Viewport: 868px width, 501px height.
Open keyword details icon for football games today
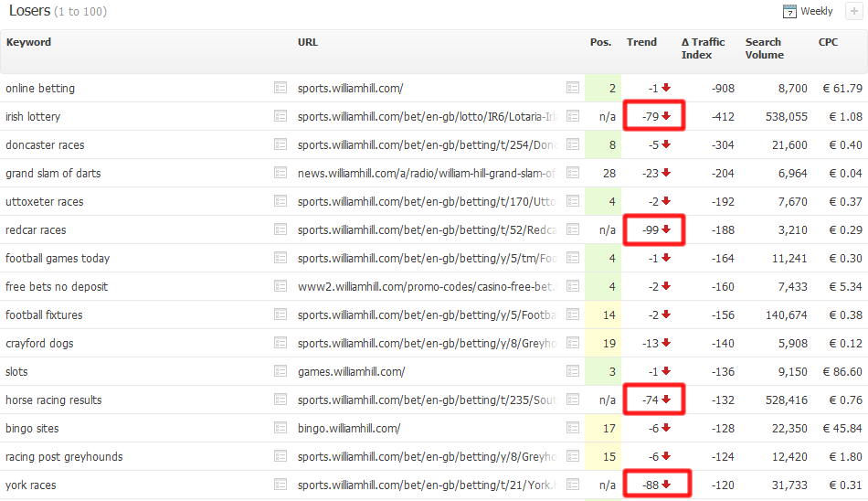point(281,258)
